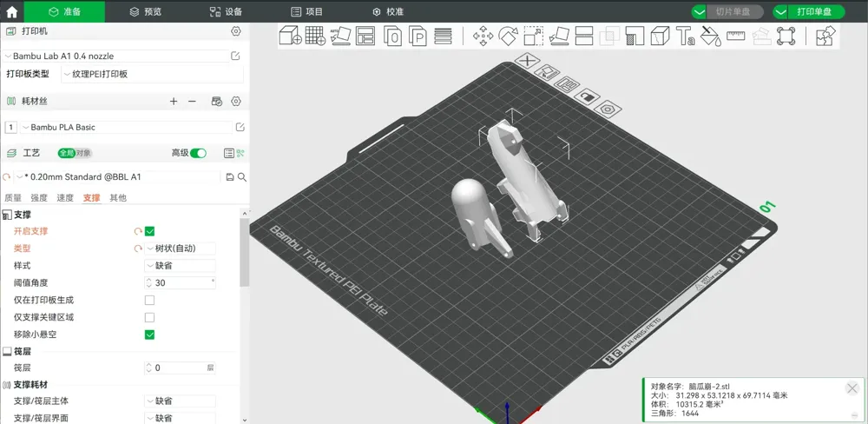The image size is (868, 424).
Task: Open variable layer height tool
Action: click(x=443, y=36)
